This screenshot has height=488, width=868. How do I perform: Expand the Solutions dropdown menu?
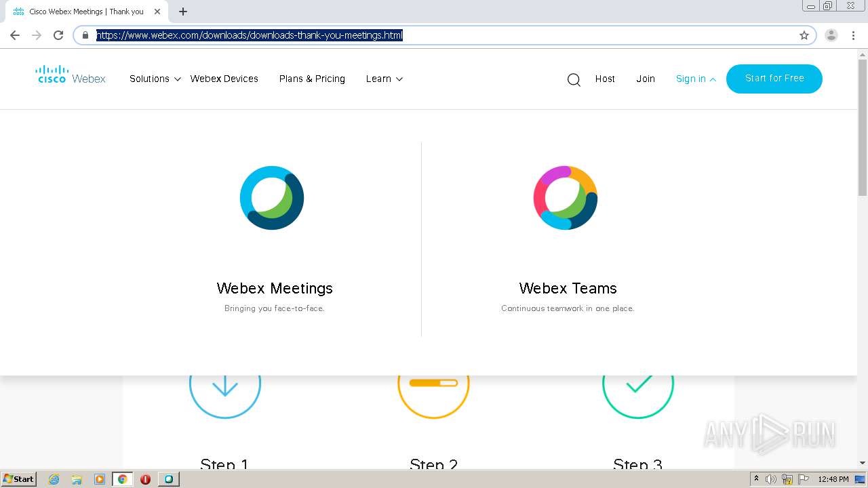155,79
